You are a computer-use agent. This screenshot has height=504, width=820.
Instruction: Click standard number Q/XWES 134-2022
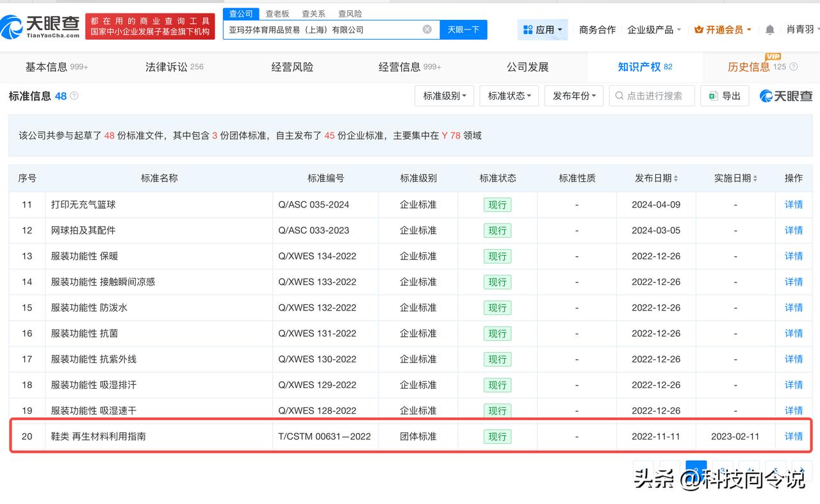[x=317, y=256]
